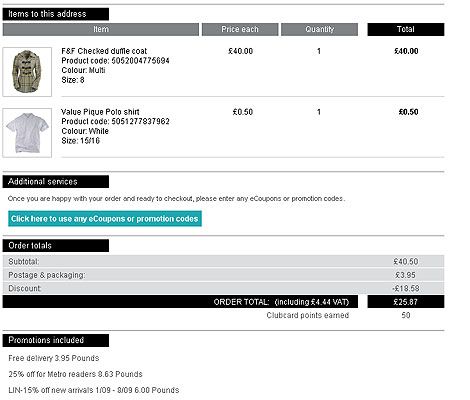Click the Total column header

coord(406,29)
